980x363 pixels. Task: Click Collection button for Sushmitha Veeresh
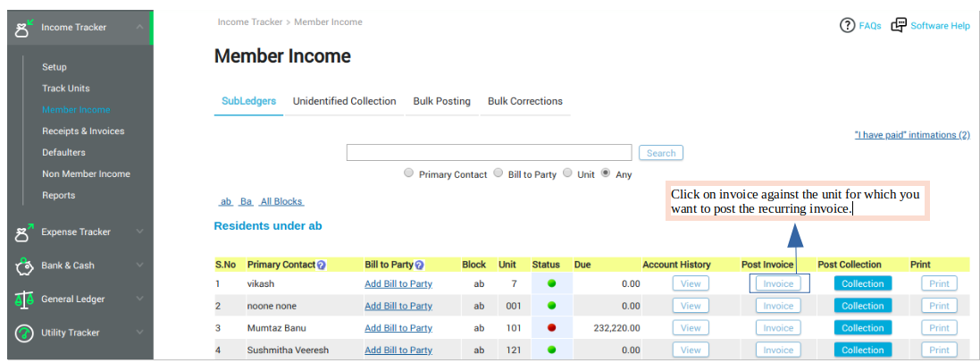[x=862, y=350]
